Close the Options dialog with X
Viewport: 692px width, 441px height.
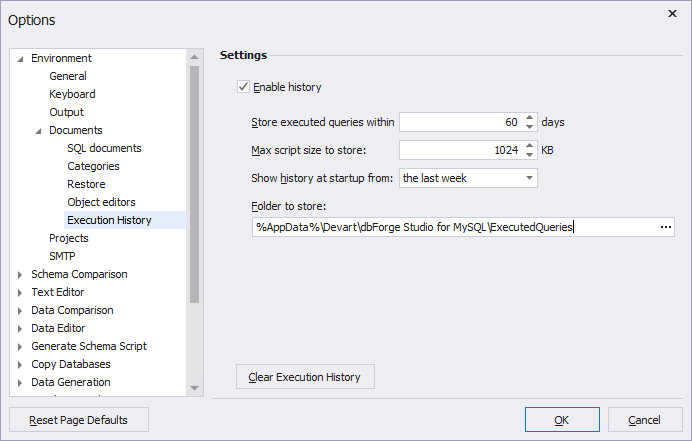(671, 13)
